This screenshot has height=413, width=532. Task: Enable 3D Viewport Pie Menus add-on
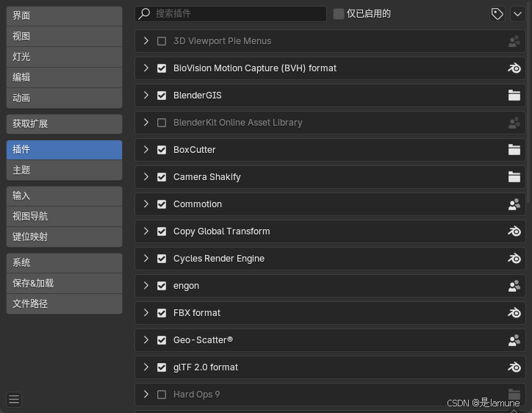click(x=162, y=41)
